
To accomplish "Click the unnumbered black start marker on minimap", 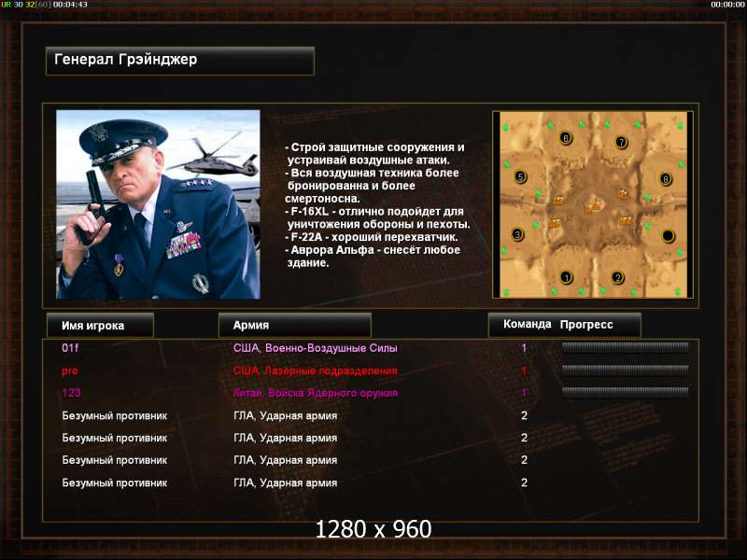I will click(668, 235).
